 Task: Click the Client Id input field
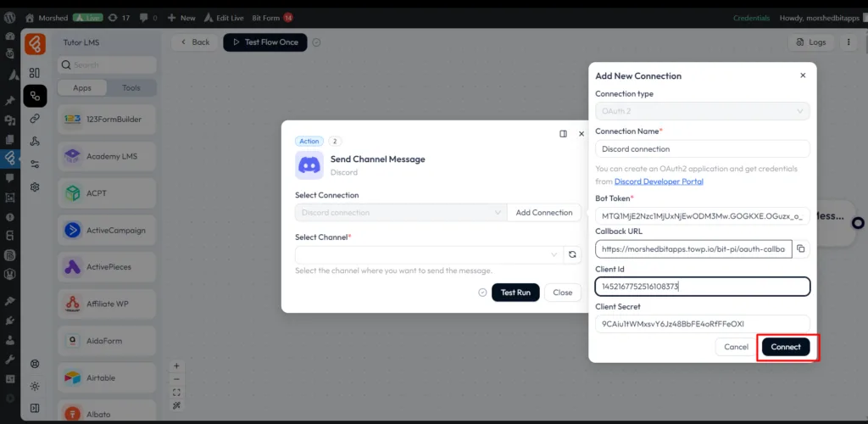pyautogui.click(x=703, y=287)
